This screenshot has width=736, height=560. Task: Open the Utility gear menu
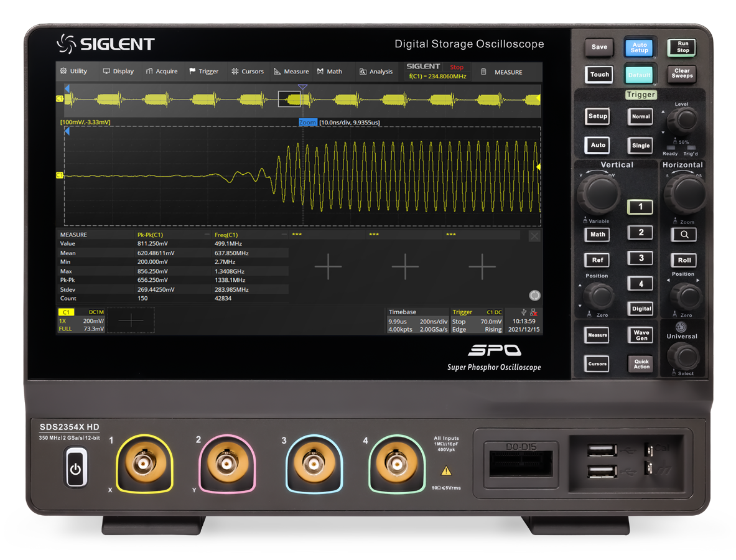73,72
